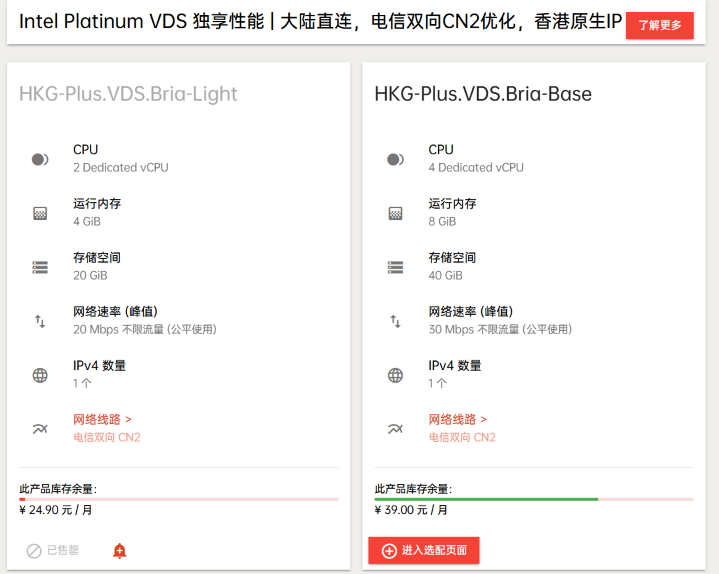The image size is (719, 574).
Task: Click the HKG-Plus.VDS.Bria-Light title
Action: click(x=128, y=94)
